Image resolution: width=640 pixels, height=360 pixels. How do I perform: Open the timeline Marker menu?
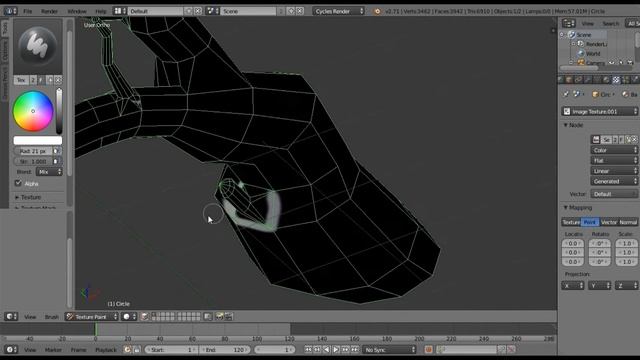[53, 350]
